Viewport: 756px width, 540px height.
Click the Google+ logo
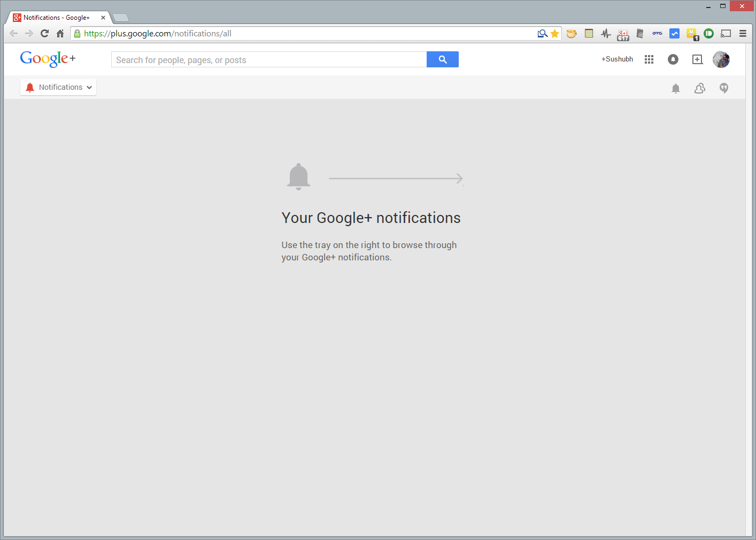click(x=48, y=59)
